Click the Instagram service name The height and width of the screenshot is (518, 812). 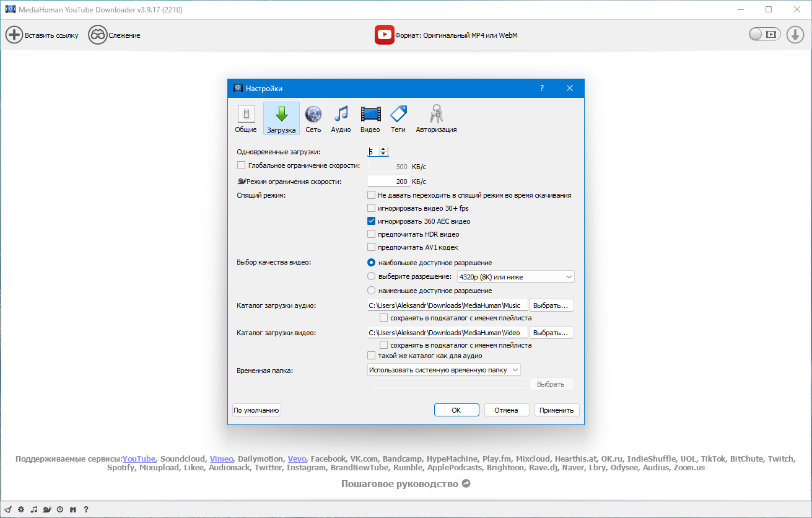(306, 468)
